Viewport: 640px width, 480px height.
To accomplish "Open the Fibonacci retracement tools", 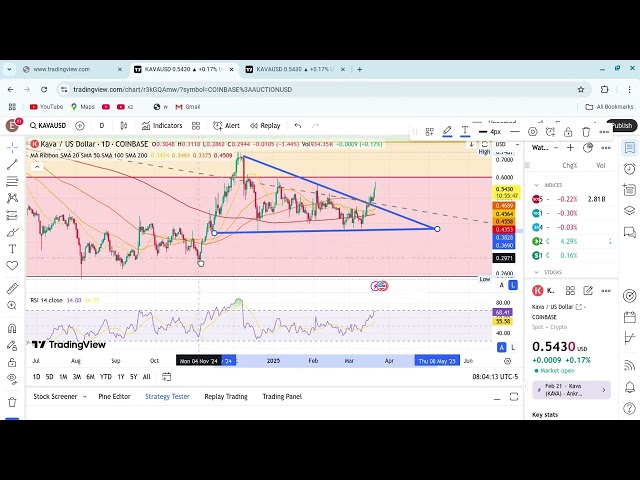I will 12,181.
